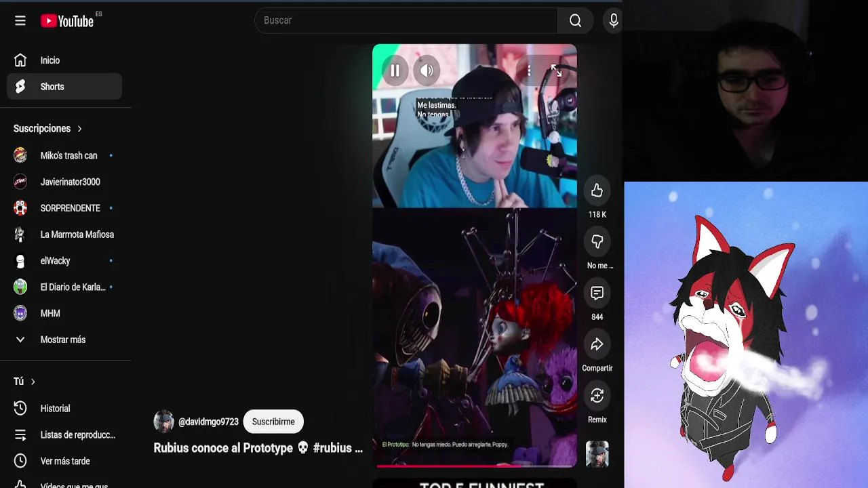Click the search magnifier button

576,20
